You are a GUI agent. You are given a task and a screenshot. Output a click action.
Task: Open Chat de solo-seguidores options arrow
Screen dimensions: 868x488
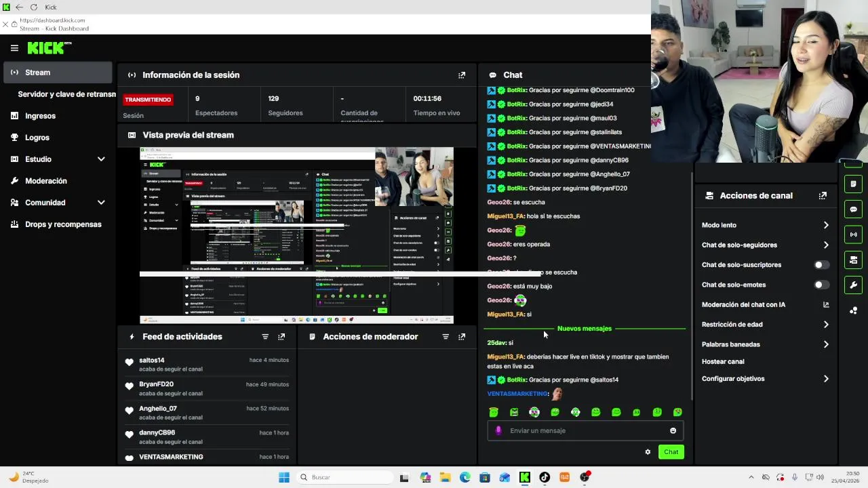(826, 245)
